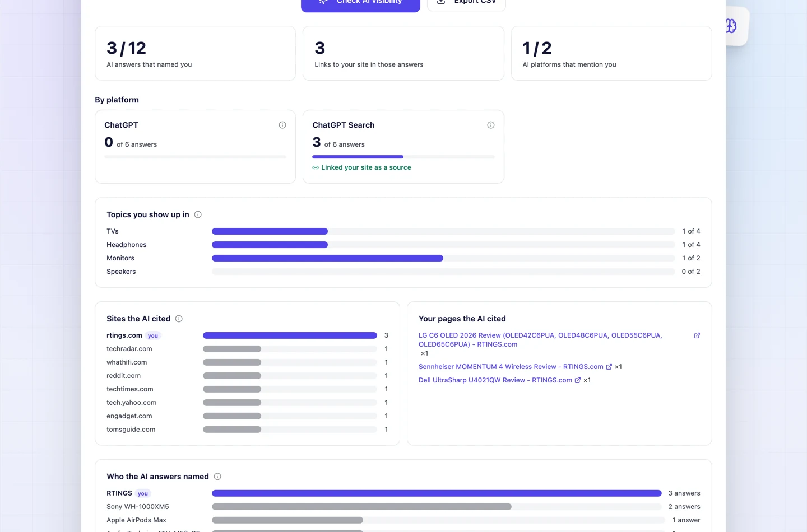The height and width of the screenshot is (532, 807).
Task: Click the brain icon floating button
Action: (731, 26)
